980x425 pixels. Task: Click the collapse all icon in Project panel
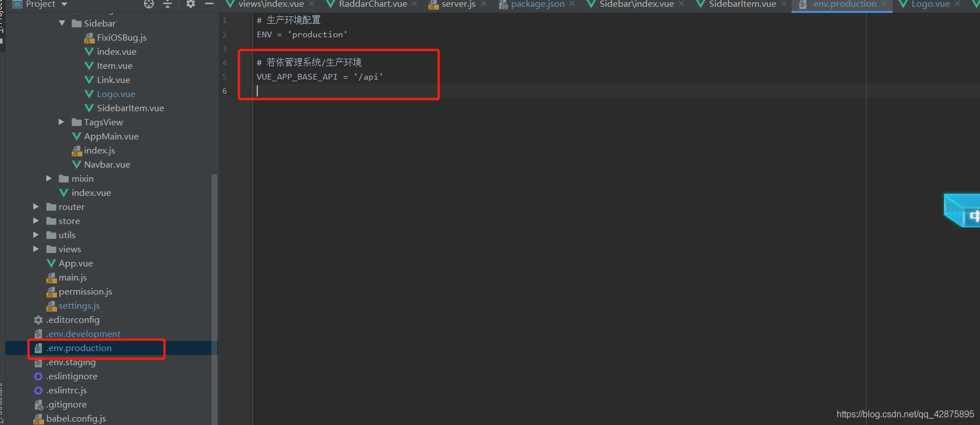[168, 4]
